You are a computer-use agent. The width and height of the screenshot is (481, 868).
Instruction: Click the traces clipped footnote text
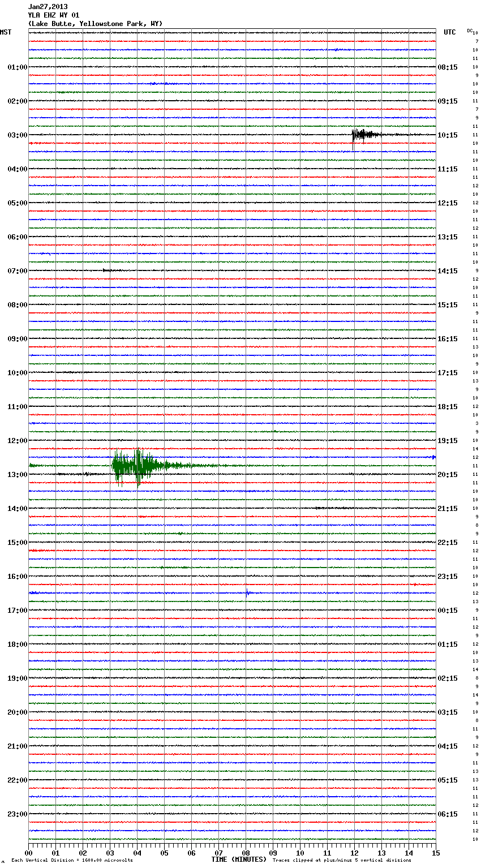[x=342, y=861]
